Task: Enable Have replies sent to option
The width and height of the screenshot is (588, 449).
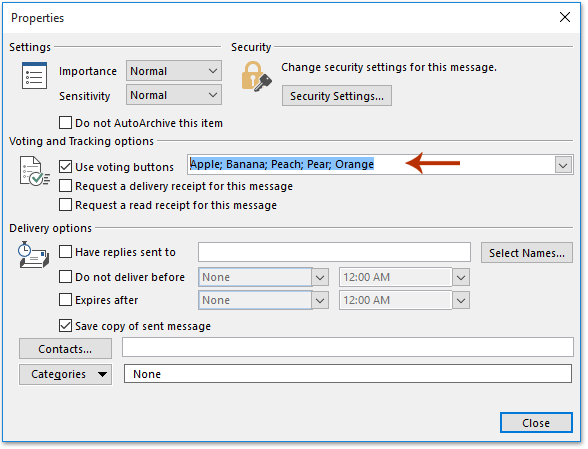Action: [65, 252]
